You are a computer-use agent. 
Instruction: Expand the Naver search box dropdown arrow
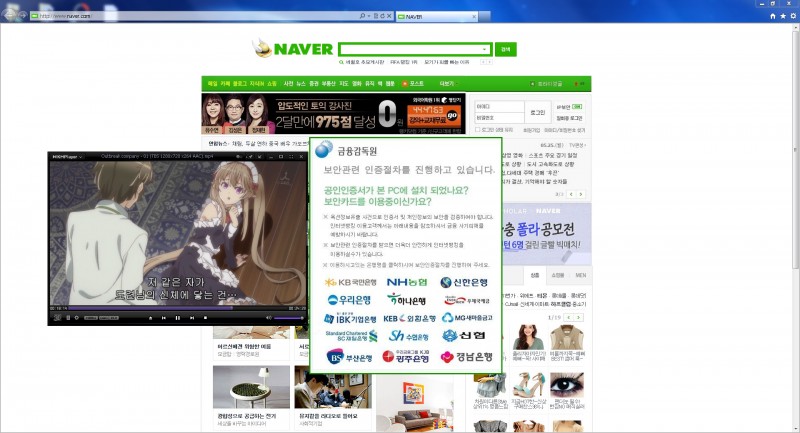pyautogui.click(x=485, y=49)
